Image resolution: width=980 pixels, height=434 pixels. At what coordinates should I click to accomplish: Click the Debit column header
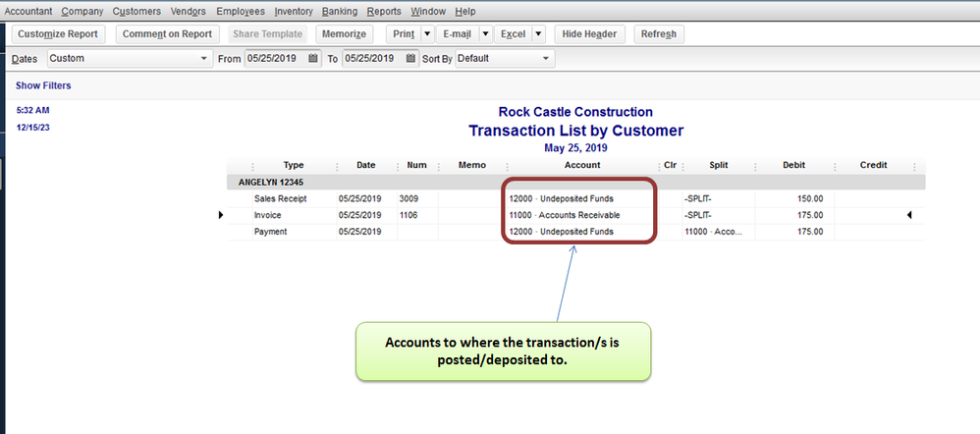[x=793, y=165]
